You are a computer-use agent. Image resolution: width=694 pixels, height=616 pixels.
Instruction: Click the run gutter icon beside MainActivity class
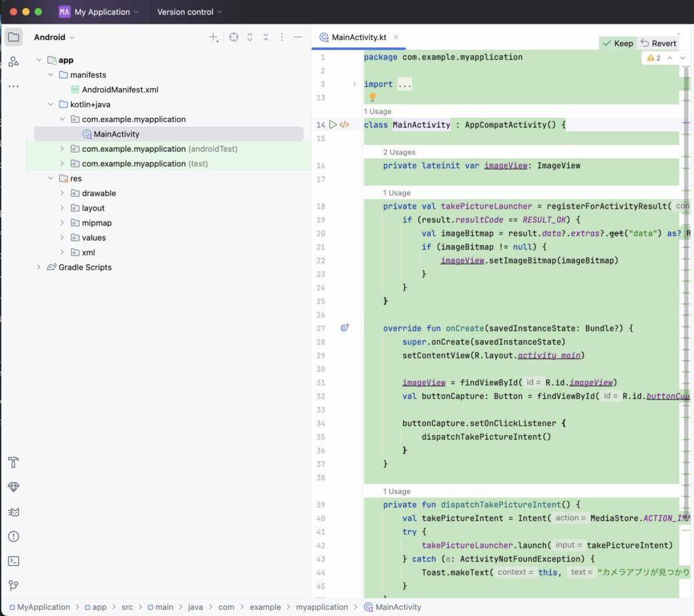tap(333, 125)
